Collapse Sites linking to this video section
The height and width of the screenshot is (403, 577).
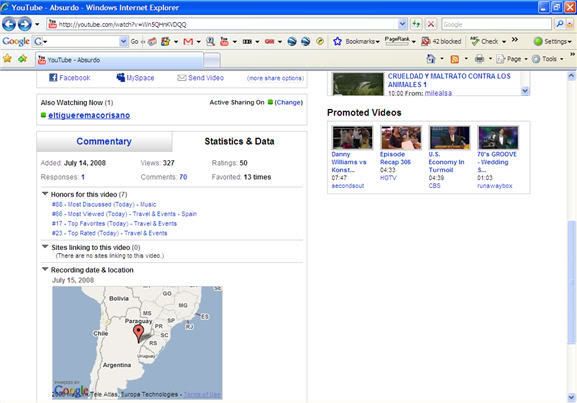tap(45, 247)
